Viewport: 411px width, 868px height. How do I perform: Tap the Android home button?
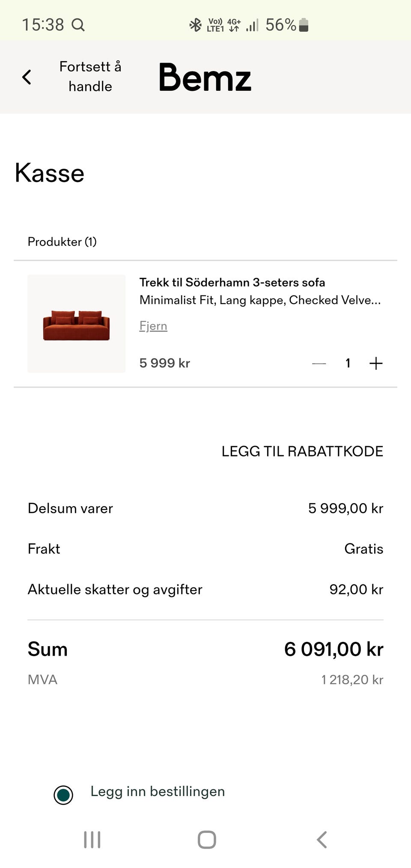[207, 840]
